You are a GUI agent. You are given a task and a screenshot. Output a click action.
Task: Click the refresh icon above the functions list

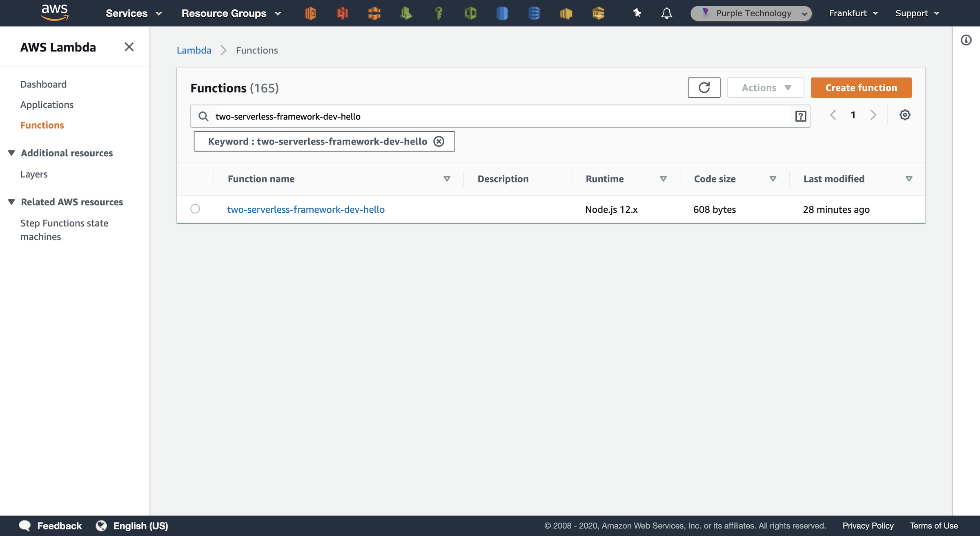(x=704, y=87)
